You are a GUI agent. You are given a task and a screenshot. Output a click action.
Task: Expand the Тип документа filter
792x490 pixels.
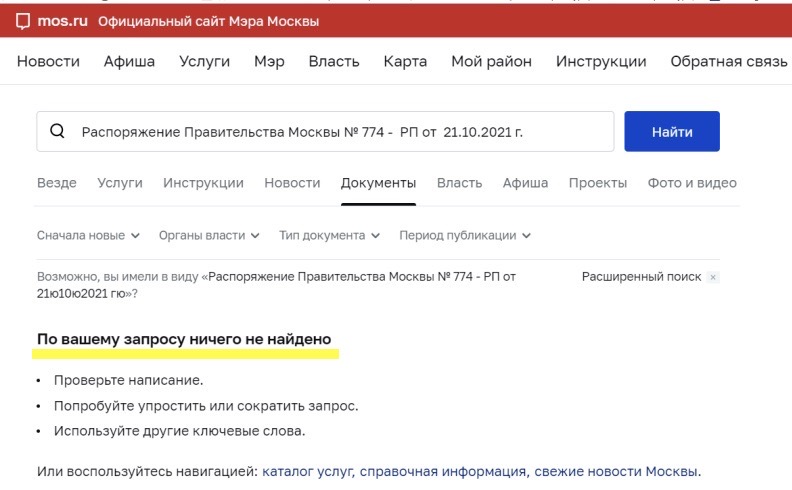click(x=329, y=235)
